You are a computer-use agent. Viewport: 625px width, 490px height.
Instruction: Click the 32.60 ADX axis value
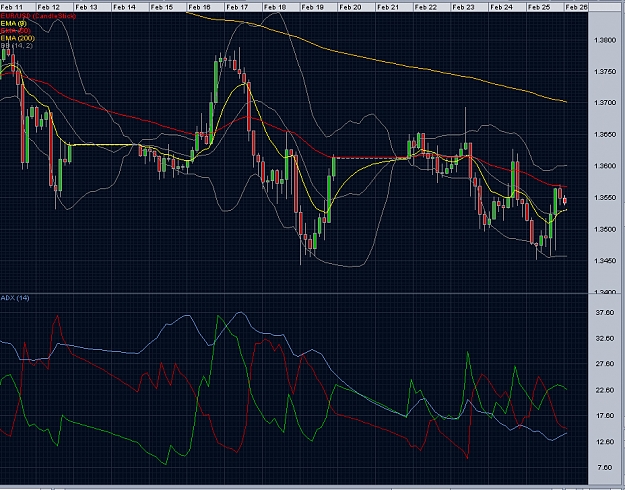pyautogui.click(x=605, y=338)
